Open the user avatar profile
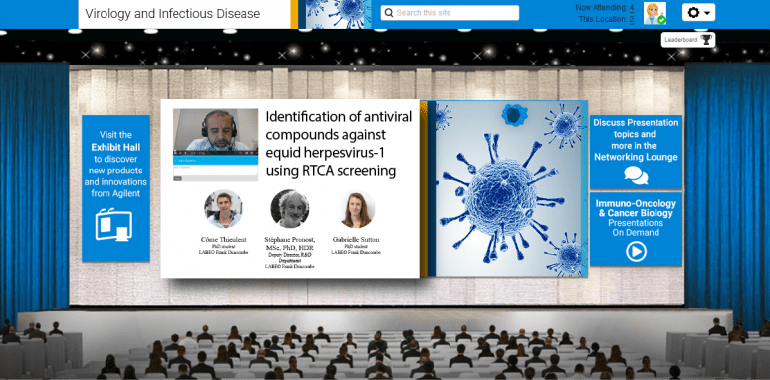Screen dimensions: 770x380 655,13
